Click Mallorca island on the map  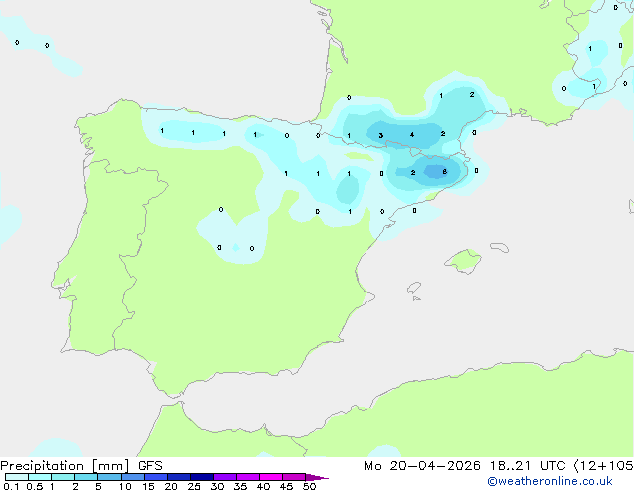463,261
